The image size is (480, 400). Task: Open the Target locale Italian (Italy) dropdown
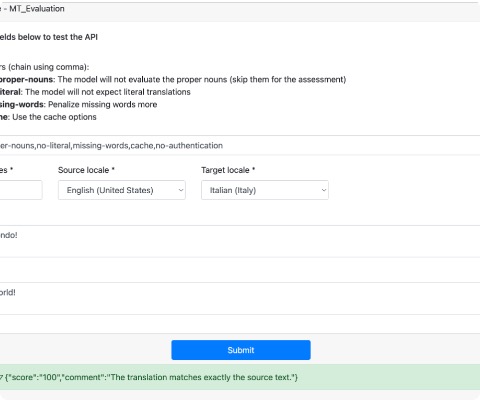[x=265, y=190]
